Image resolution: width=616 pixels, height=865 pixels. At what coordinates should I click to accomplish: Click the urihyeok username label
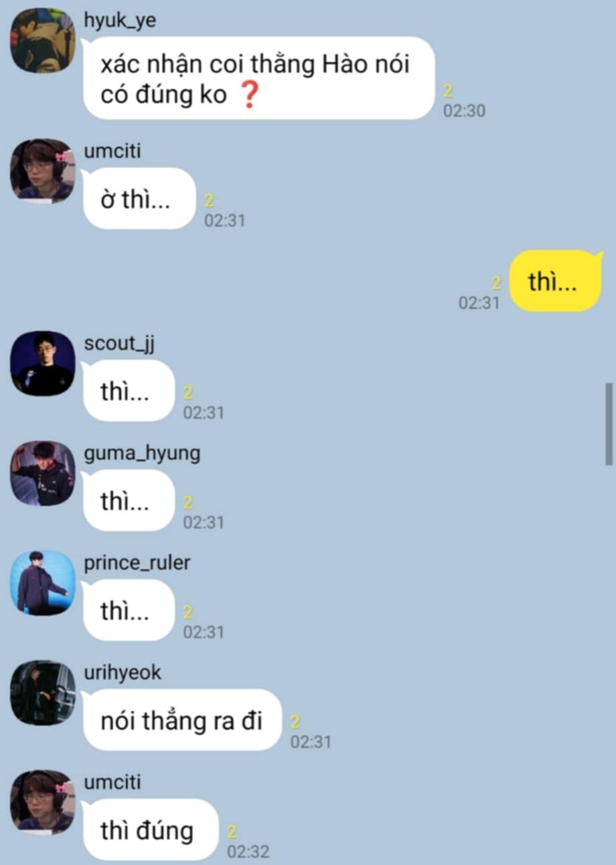coord(123,673)
